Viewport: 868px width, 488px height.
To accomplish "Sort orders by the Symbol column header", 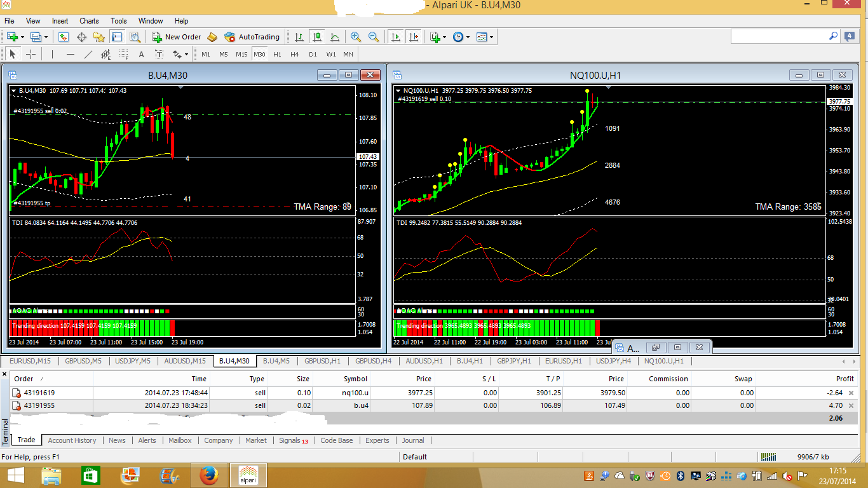I will 355,379.
